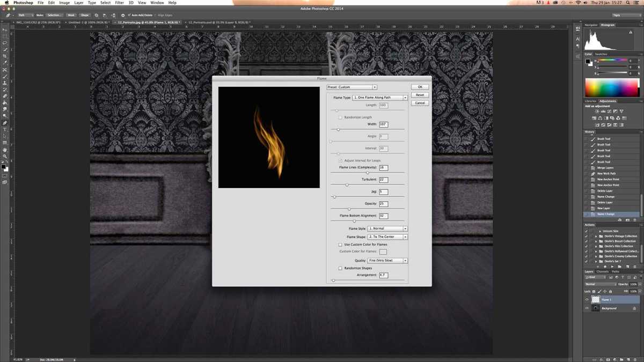Click the Flame Bottom Alignment value field
Viewport: 644px width, 362px height.
383,216
